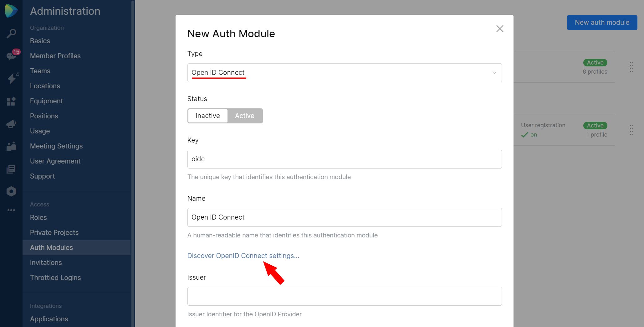Open the drag handle menu beside 8 profiles
The height and width of the screenshot is (327, 644).
pos(631,67)
